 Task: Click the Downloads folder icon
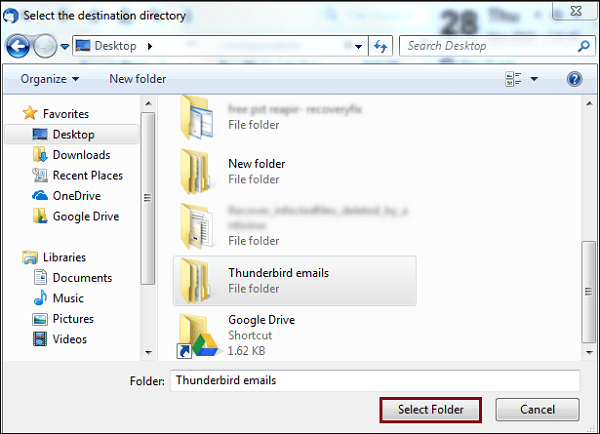tap(40, 155)
